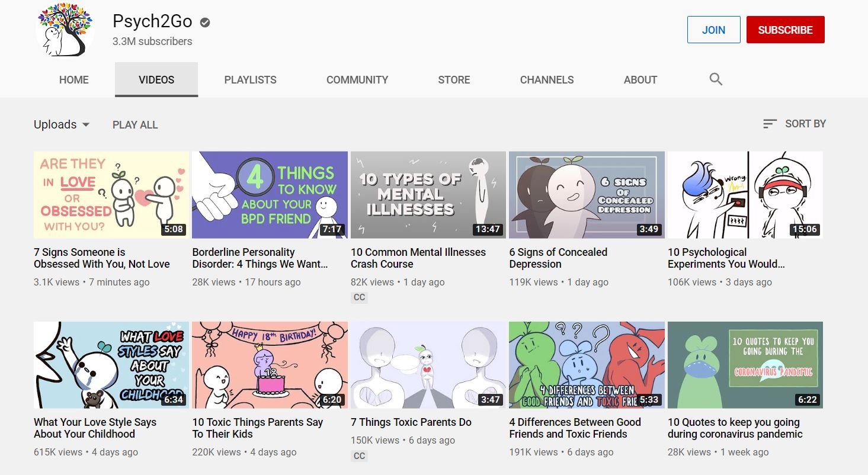
Task: Open title 'Borderline Personality Disorder: 4 Things'
Action: coord(260,258)
